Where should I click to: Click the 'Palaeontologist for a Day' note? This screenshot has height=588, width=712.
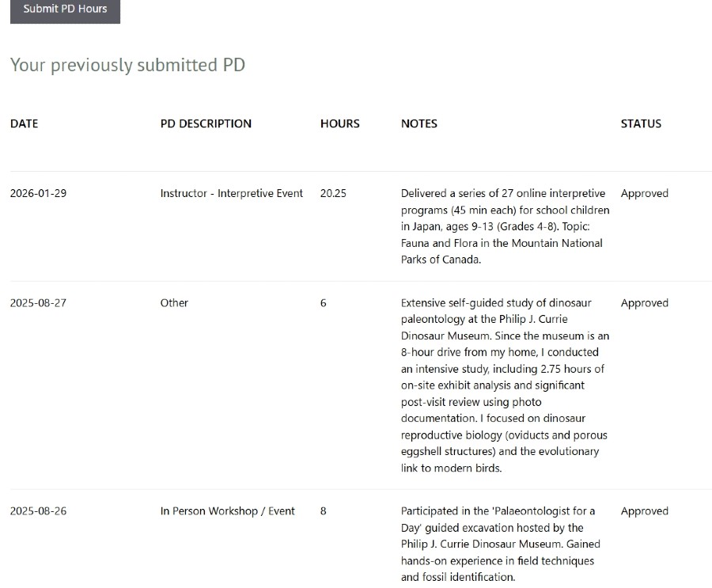click(x=500, y=544)
